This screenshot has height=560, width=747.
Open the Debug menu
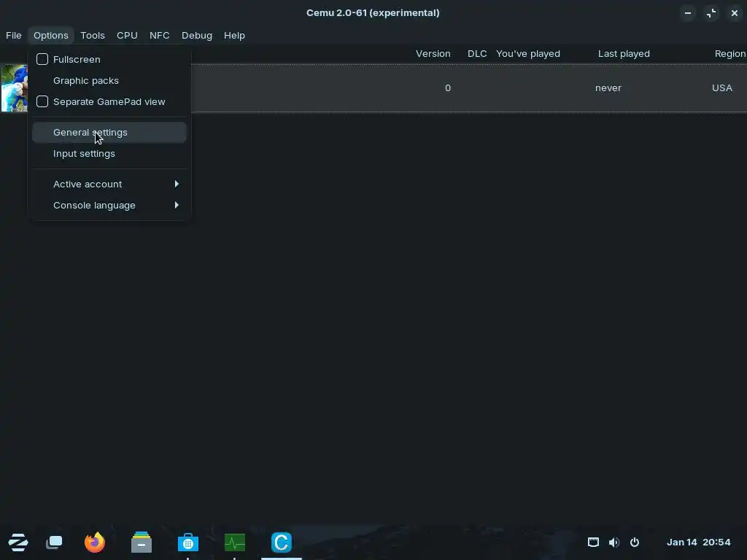(197, 35)
